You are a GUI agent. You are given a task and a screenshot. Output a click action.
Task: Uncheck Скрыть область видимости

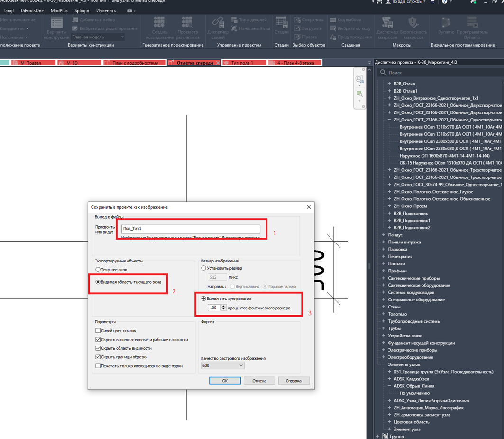(x=98, y=348)
